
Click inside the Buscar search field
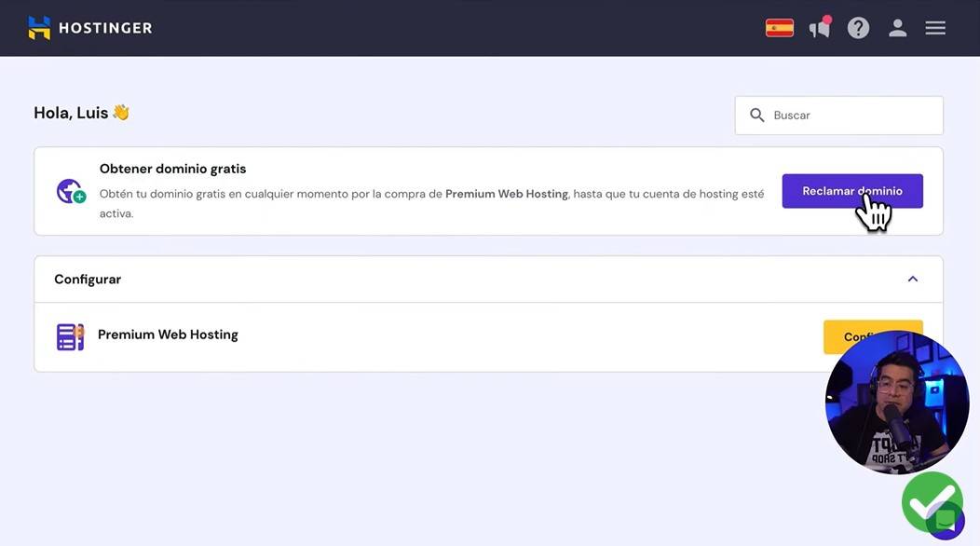point(838,116)
